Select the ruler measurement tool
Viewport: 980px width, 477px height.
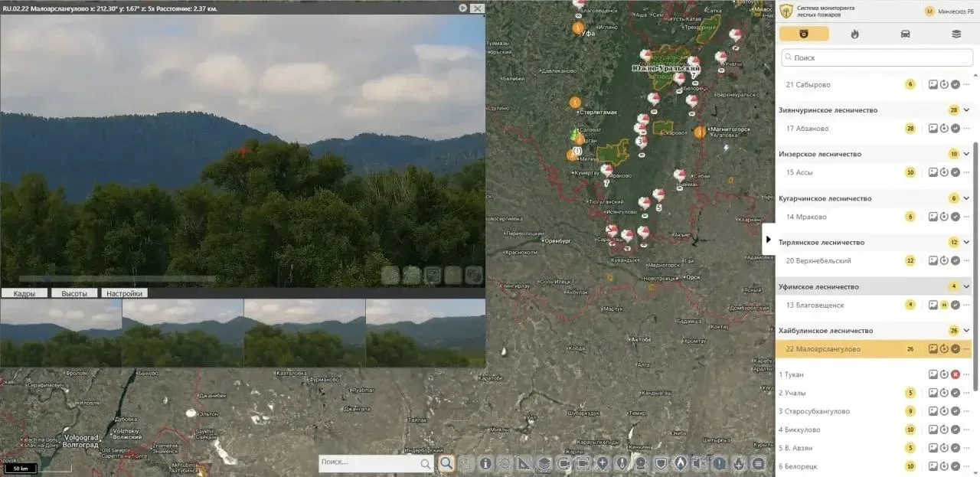[x=524, y=463]
